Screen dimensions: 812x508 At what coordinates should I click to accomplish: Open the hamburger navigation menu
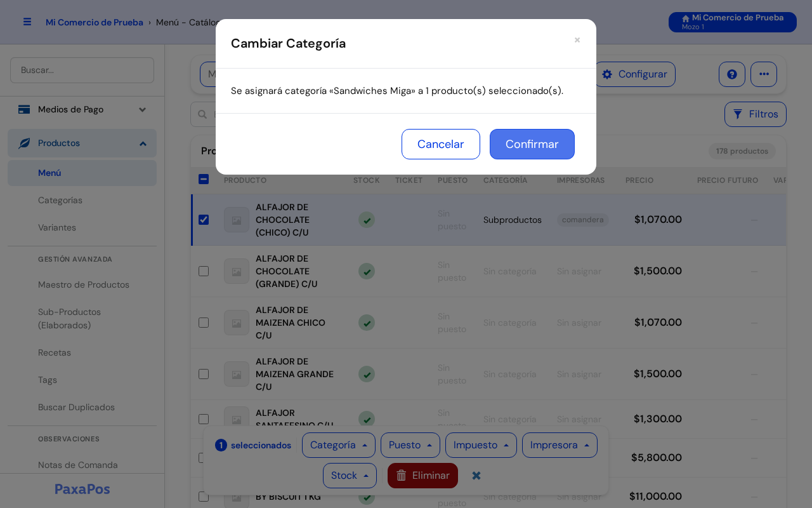(27, 22)
